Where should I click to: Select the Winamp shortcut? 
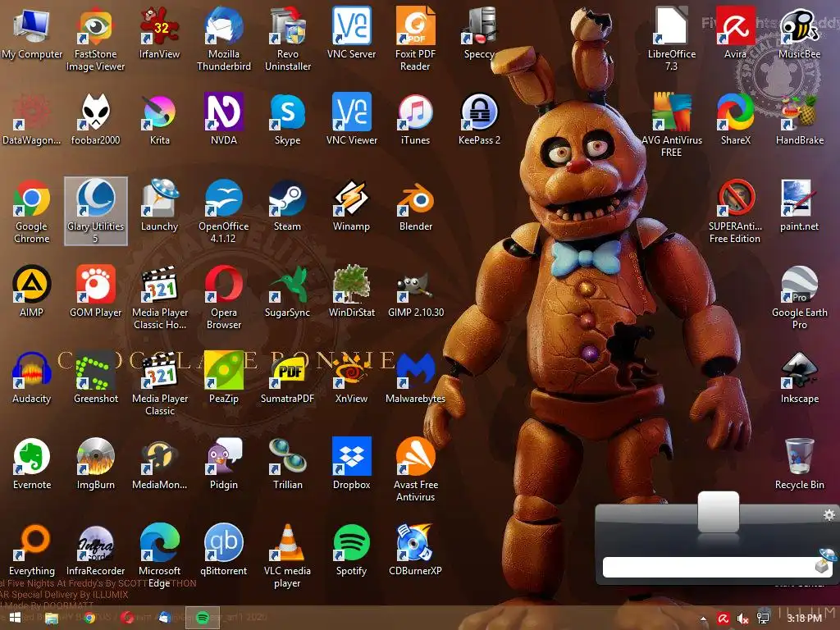351,206
